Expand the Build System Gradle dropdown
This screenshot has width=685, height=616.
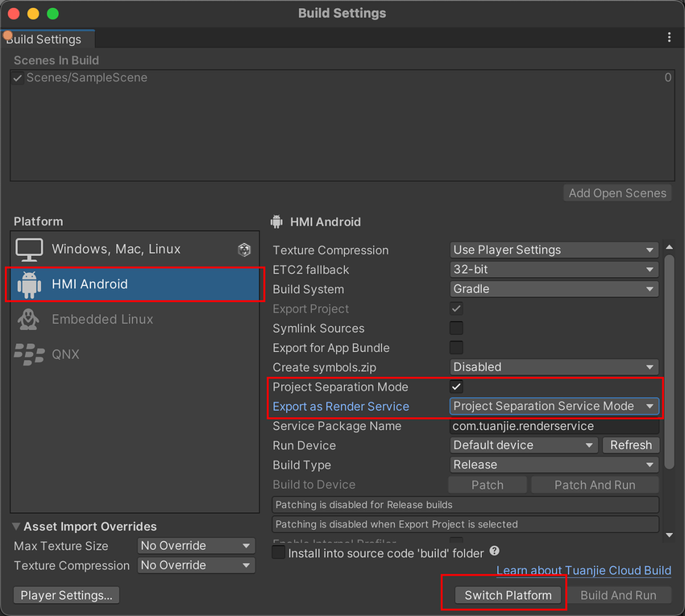point(554,289)
